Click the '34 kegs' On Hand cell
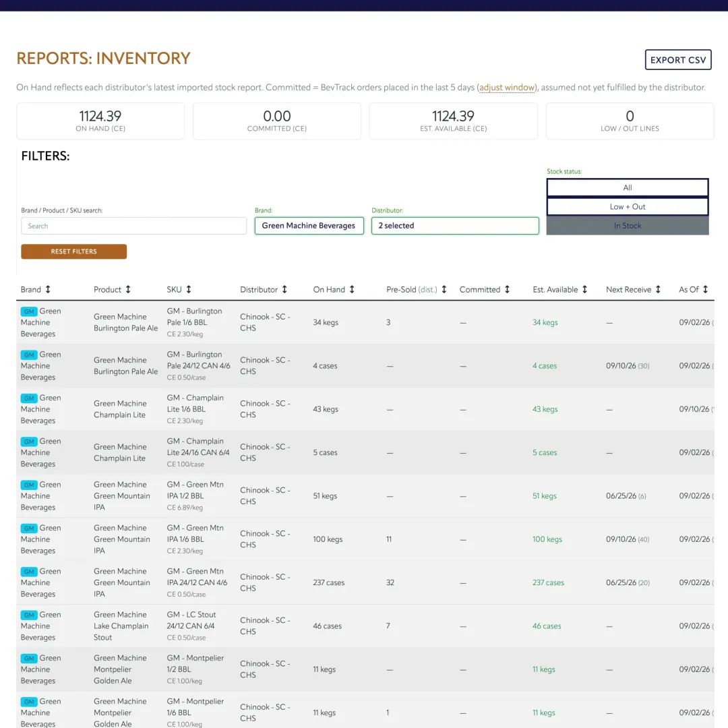Image resolution: width=728 pixels, height=728 pixels. 326,322
